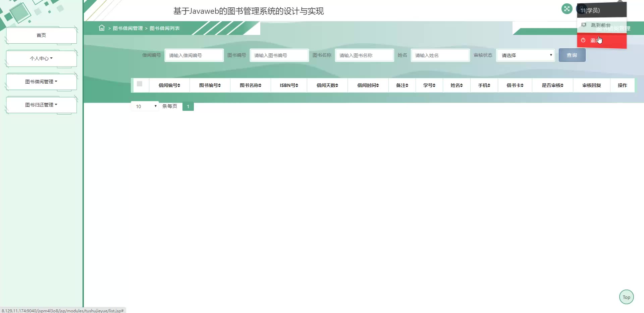
Task: Click 图书借阅列表 in breadcrumb
Action: [x=165, y=28]
